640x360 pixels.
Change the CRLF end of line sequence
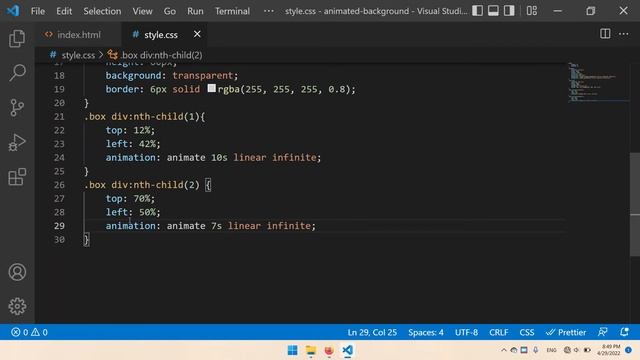click(x=498, y=332)
